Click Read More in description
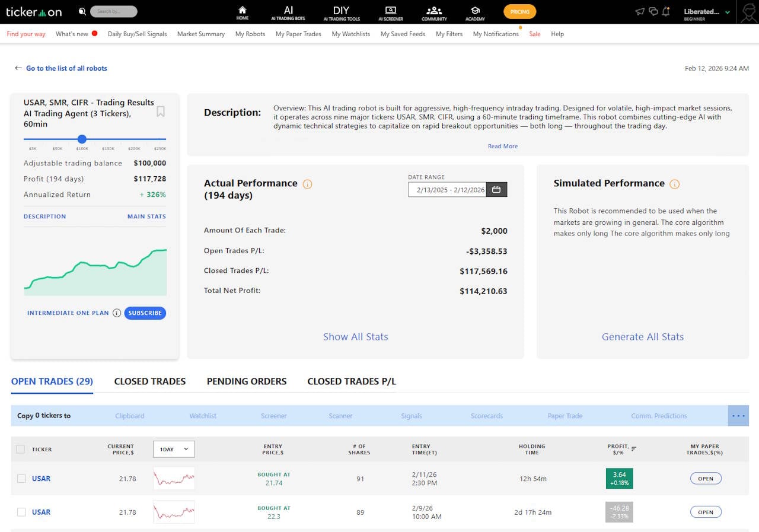 tap(503, 146)
